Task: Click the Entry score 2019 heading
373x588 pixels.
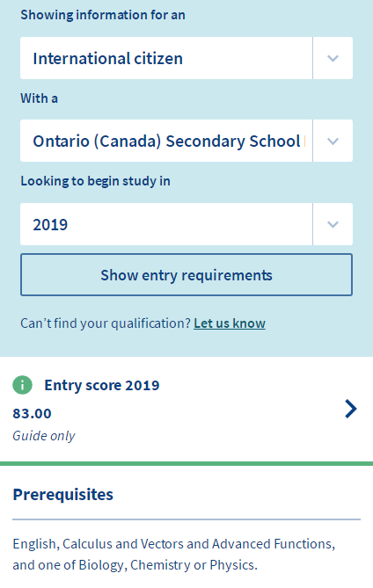Action: pyautogui.click(x=102, y=385)
